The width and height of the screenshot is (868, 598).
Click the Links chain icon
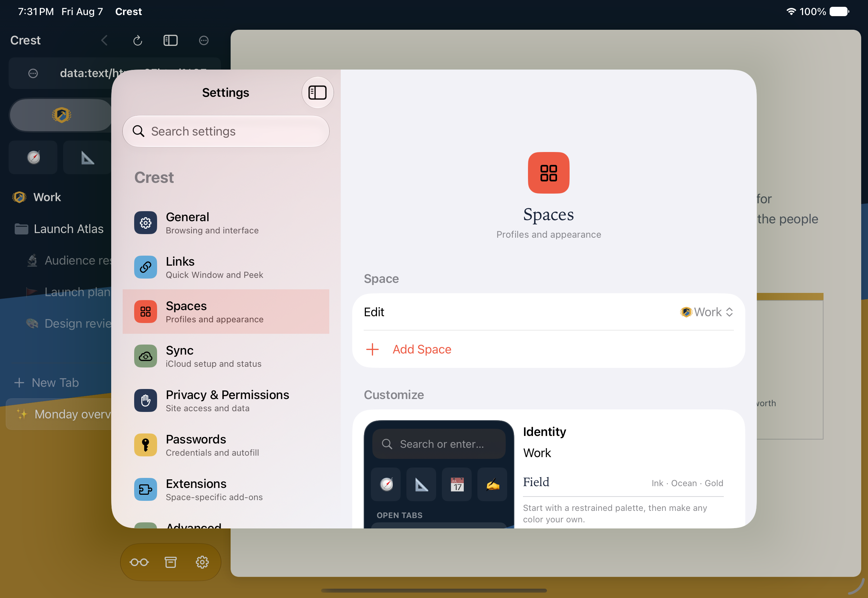[145, 267]
